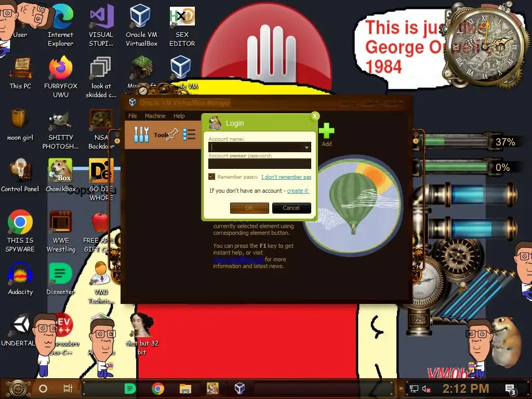Open the FURRYFOX UWU Firefox shortcut

(x=61, y=77)
